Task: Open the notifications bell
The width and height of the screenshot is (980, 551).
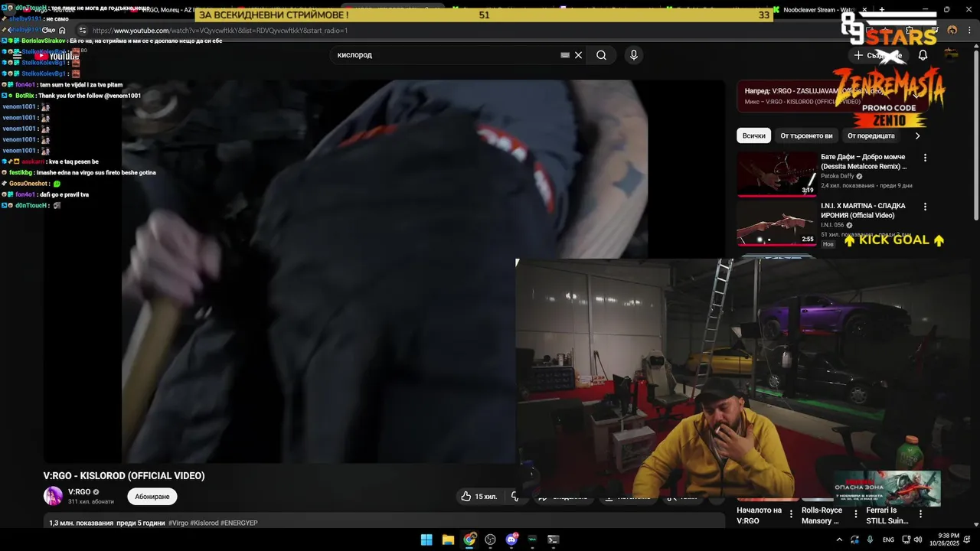Action: pyautogui.click(x=923, y=55)
